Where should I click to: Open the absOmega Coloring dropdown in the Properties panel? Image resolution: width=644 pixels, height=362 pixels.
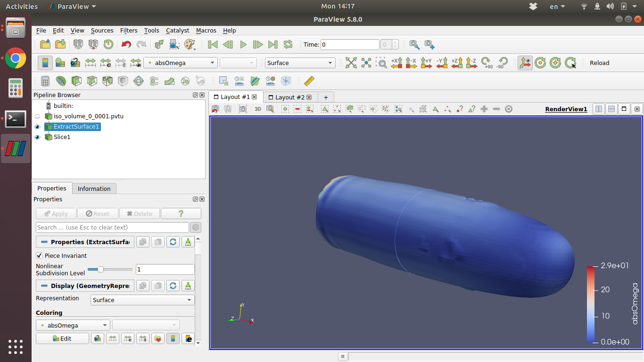[73, 325]
